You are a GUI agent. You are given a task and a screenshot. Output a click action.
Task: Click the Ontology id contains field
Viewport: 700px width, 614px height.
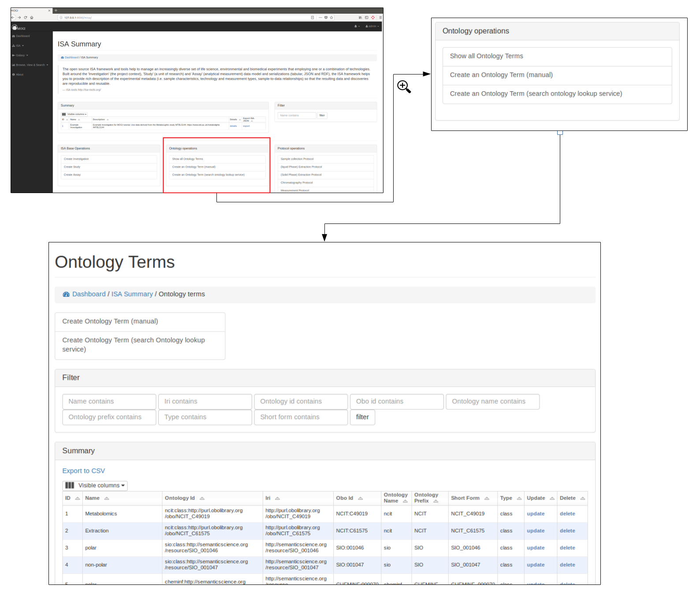click(x=301, y=402)
